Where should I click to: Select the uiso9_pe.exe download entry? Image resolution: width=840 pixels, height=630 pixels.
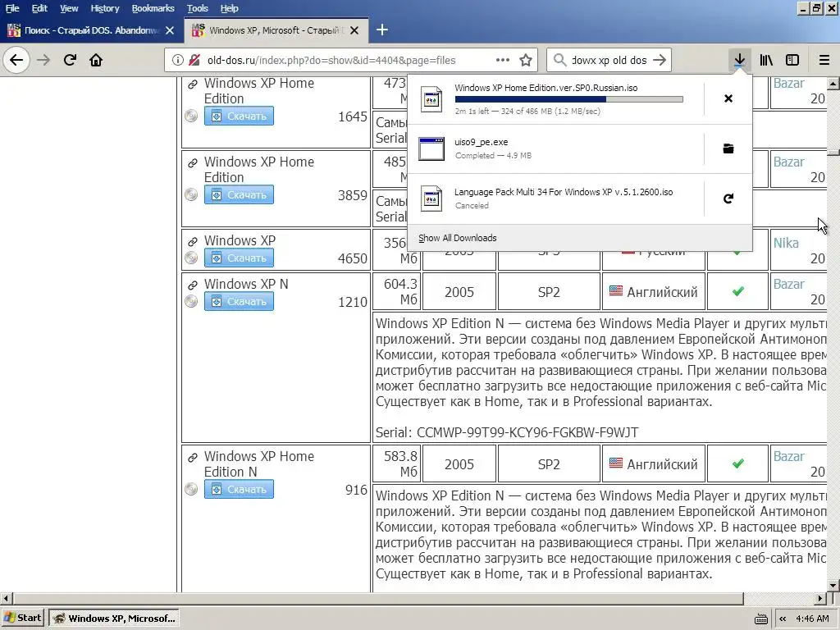click(555, 148)
